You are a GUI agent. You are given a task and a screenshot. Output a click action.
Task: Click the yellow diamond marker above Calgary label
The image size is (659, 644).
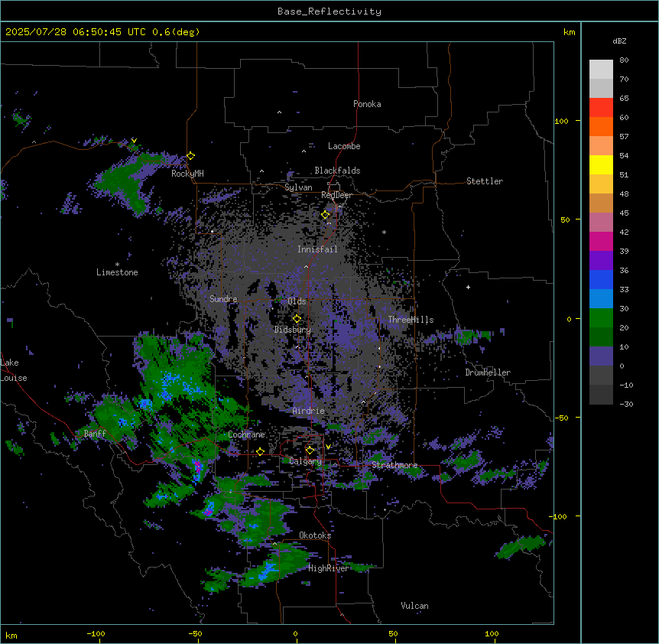[x=310, y=450]
